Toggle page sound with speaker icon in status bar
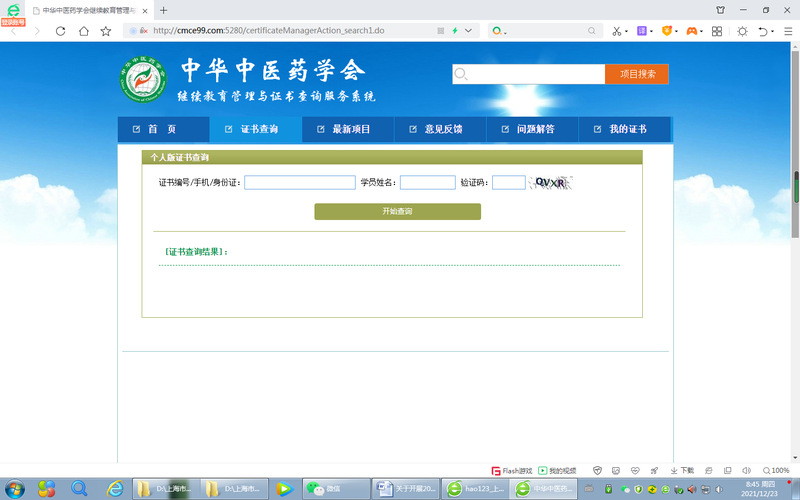Screen dimensions: 800x500 click(x=746, y=470)
